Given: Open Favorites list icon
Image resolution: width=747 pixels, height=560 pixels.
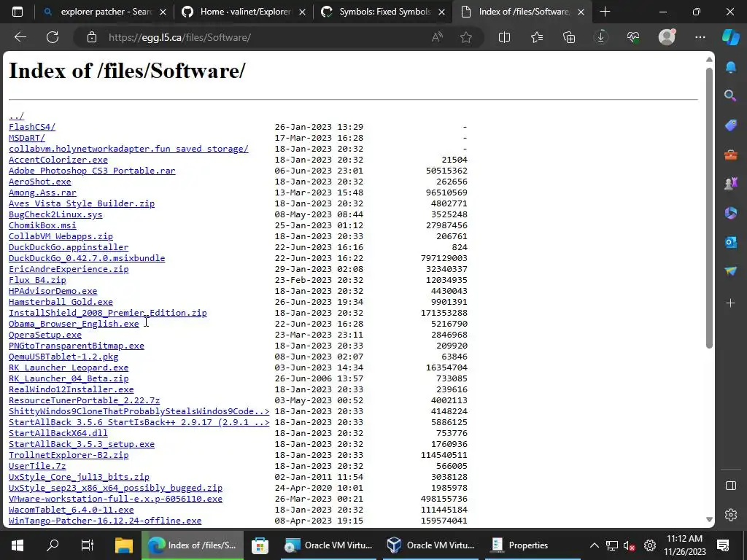Looking at the screenshot, I should (x=536, y=37).
